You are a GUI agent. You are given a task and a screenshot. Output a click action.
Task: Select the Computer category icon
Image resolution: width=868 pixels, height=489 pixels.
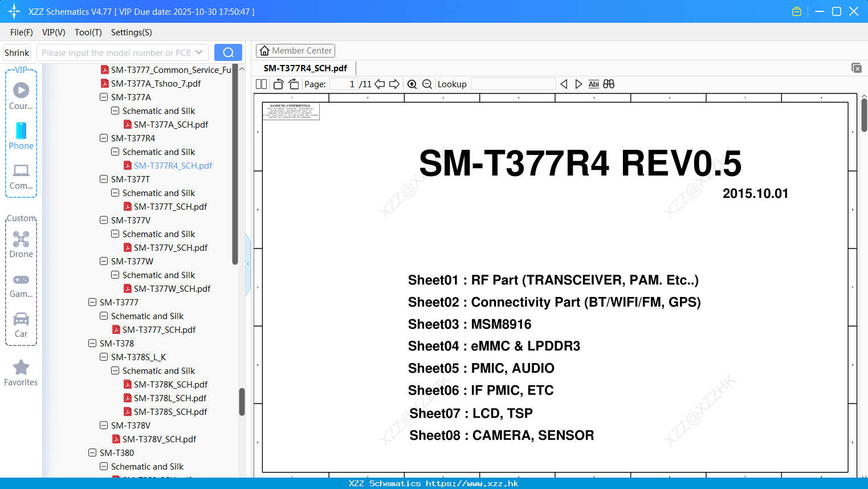tap(21, 176)
